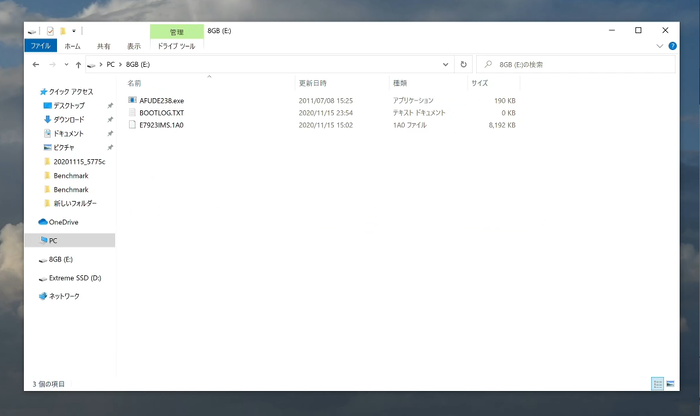Select 8GB (E:) drive in navigation pane

[61, 259]
